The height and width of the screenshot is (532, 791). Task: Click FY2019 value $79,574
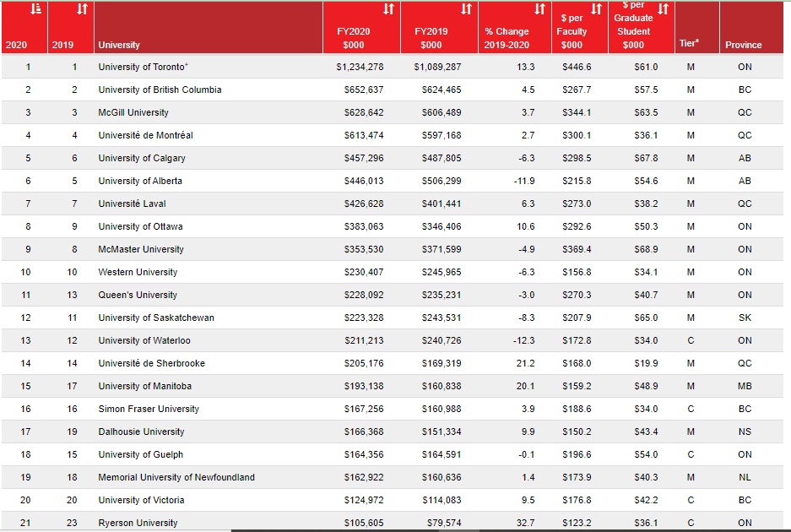444,523
